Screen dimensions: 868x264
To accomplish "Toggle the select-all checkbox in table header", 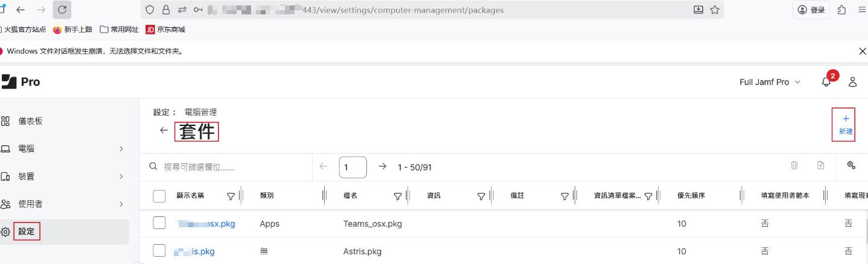I will [x=159, y=196].
